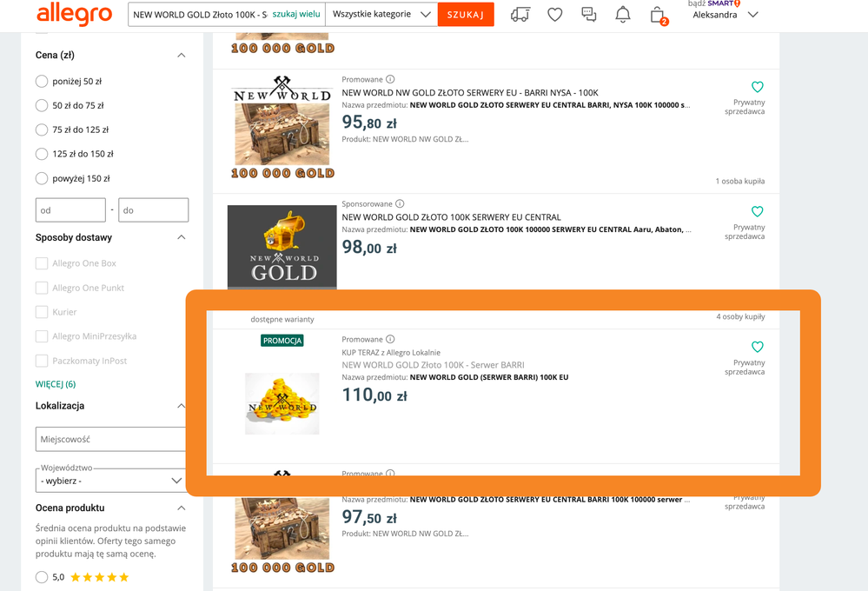This screenshot has height=591, width=868.
Task: Focus Miejscowość location field
Action: (x=110, y=439)
